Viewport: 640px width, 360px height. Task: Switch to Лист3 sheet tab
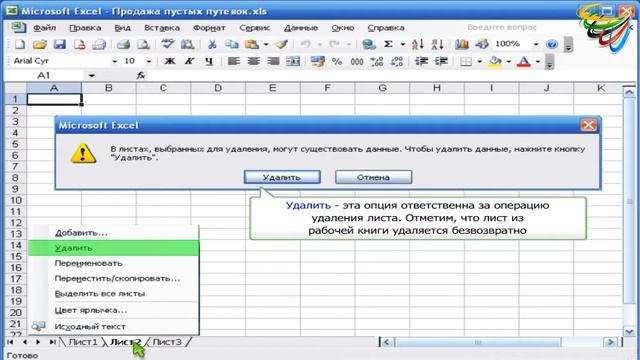167,342
